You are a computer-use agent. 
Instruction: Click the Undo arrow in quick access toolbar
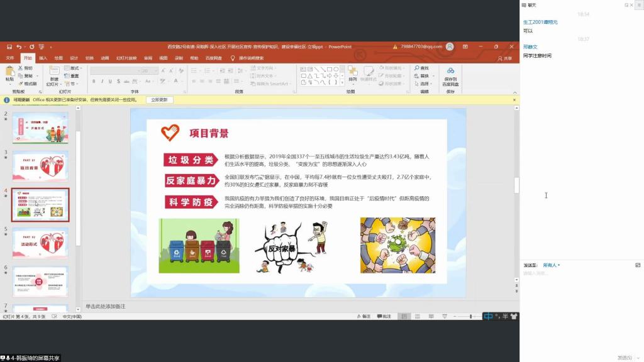pyautogui.click(x=19, y=47)
